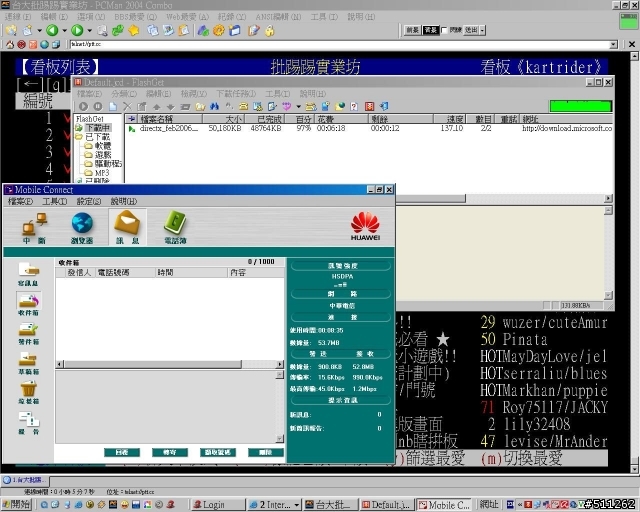Click PCMan padlock toolbar icon
Screen dimensions: 640x512
tap(270, 31)
